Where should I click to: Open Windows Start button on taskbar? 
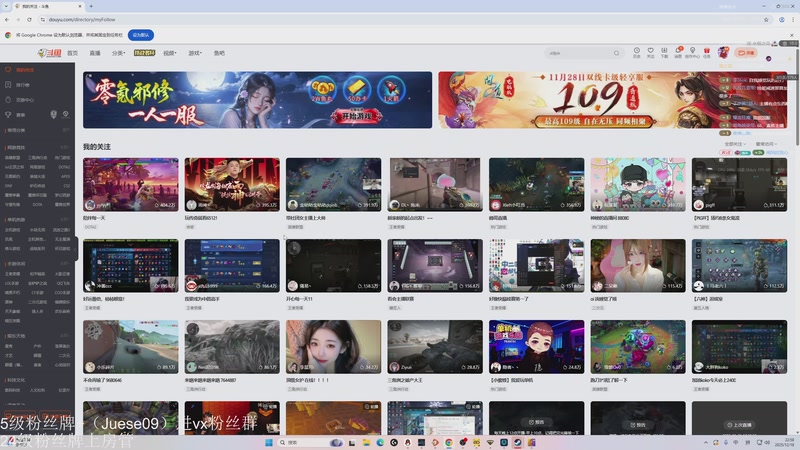(268, 442)
